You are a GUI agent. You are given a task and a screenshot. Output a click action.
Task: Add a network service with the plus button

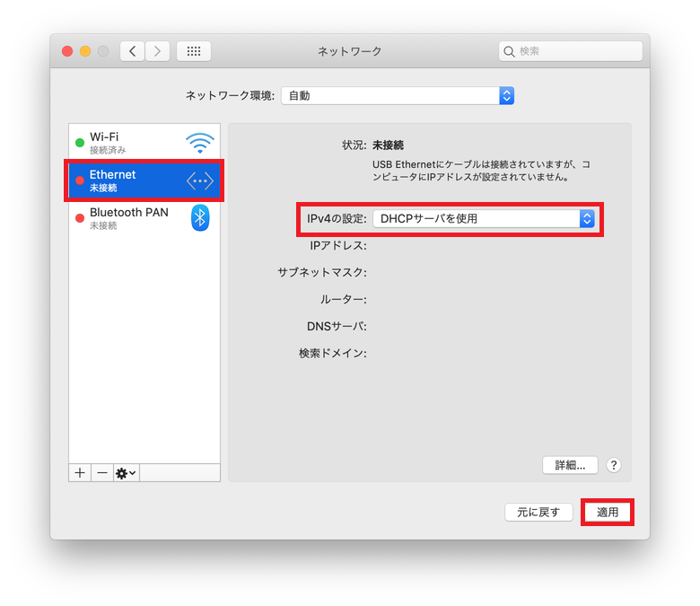(x=80, y=472)
